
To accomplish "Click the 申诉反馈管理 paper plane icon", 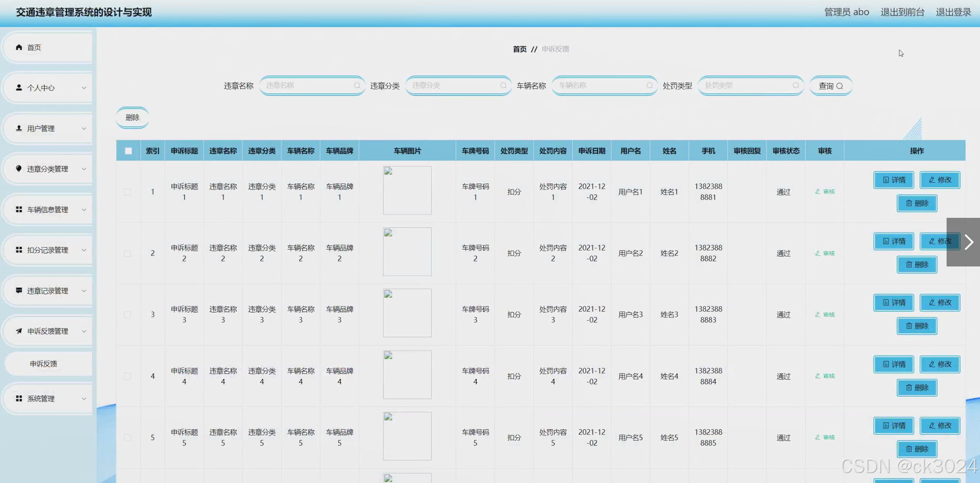I will [x=19, y=331].
